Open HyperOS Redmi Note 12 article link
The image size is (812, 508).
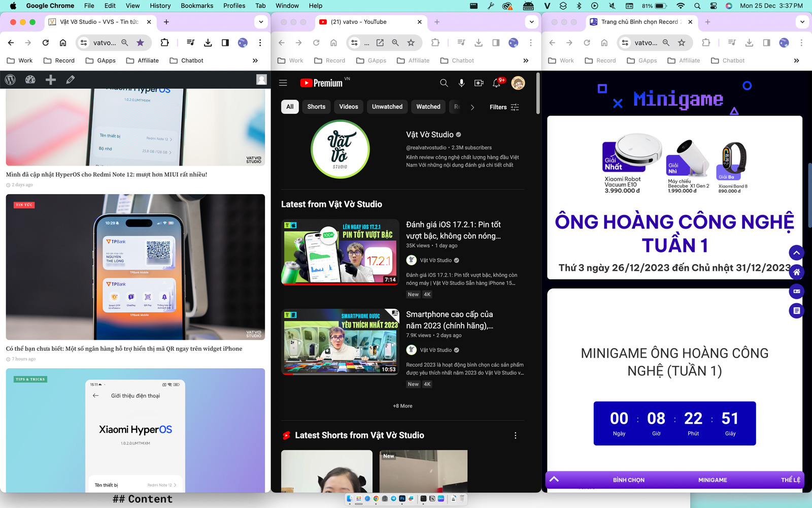tap(107, 174)
